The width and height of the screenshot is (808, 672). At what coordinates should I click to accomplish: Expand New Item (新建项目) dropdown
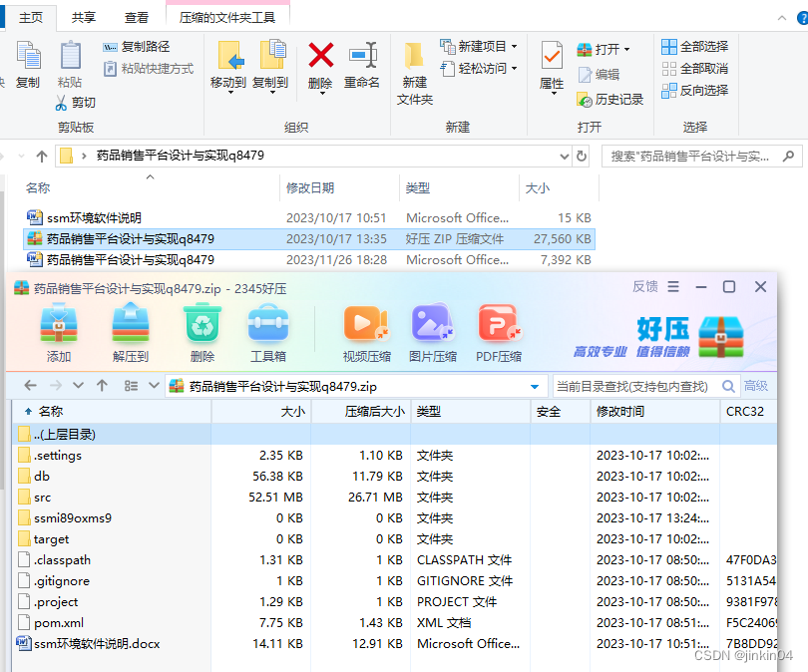click(x=515, y=46)
